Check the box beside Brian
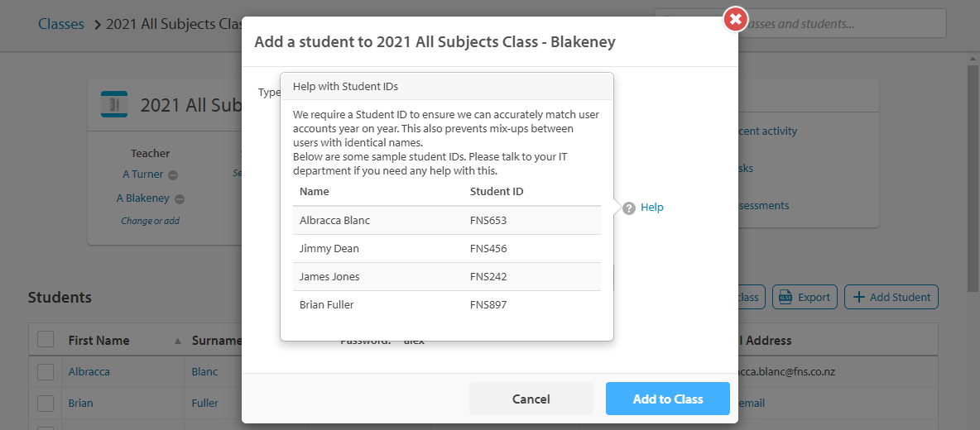 coord(46,404)
